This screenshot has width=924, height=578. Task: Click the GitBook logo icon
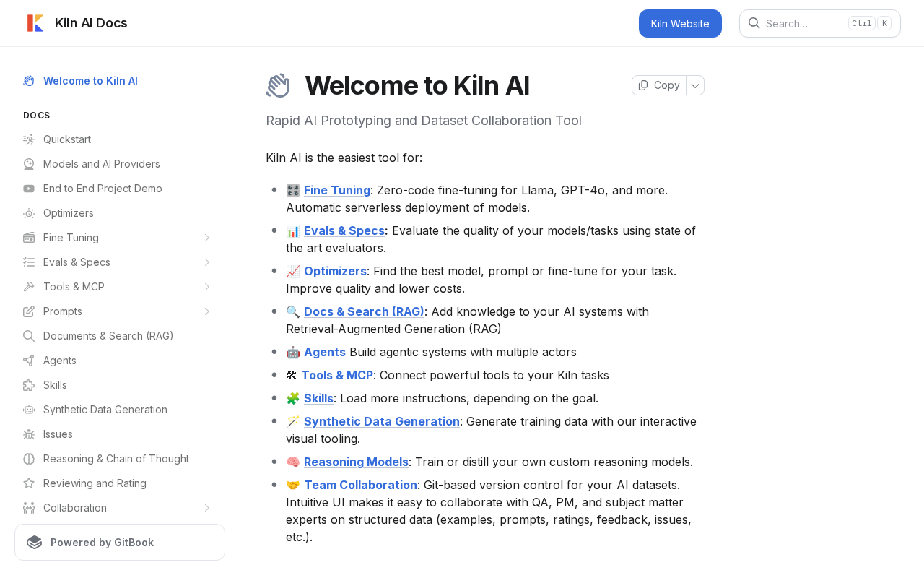35,543
